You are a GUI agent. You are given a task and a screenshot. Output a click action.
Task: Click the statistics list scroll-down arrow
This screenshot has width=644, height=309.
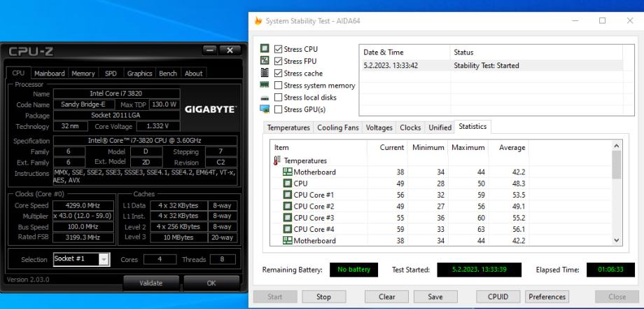[616, 241]
